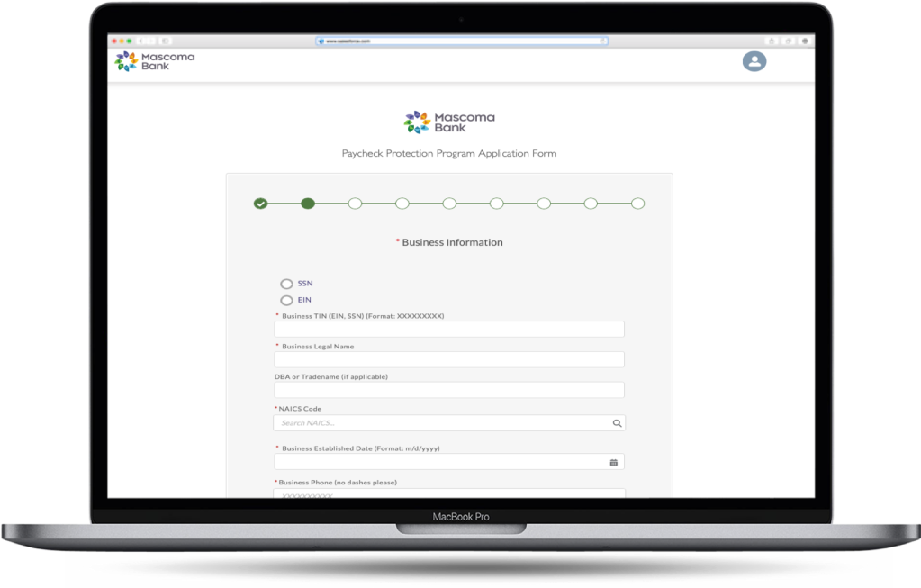Click the Business Information heading
This screenshot has width=921, height=588.
(x=452, y=242)
